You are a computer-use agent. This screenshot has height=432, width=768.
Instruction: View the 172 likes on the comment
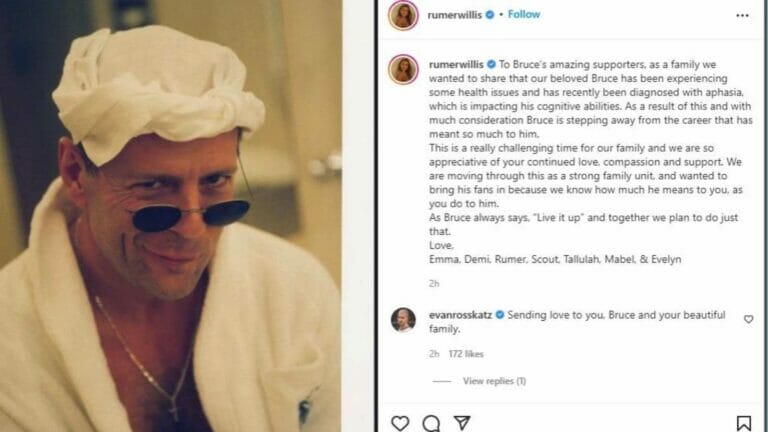tap(466, 354)
